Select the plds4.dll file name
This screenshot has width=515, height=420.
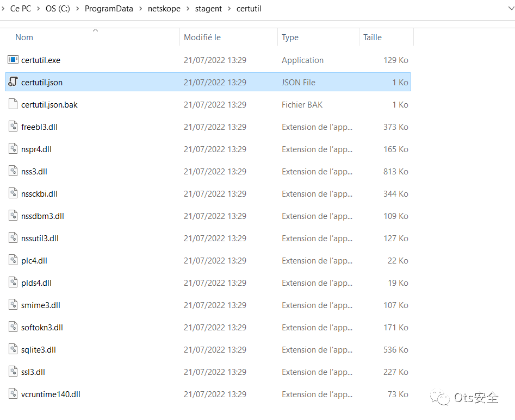click(x=36, y=283)
